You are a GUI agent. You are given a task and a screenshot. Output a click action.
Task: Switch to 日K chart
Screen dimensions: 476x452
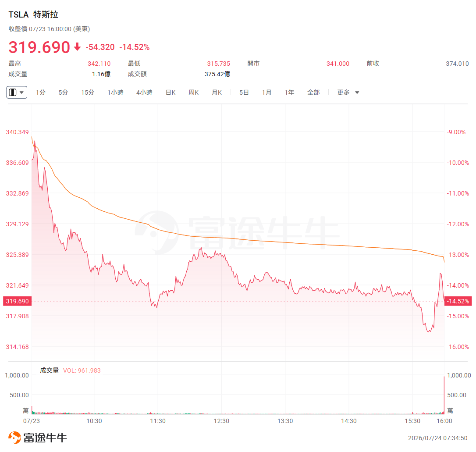171,92
